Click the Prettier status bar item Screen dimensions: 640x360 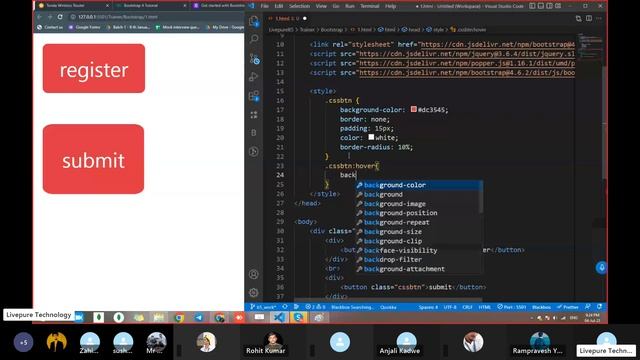(x=568, y=307)
